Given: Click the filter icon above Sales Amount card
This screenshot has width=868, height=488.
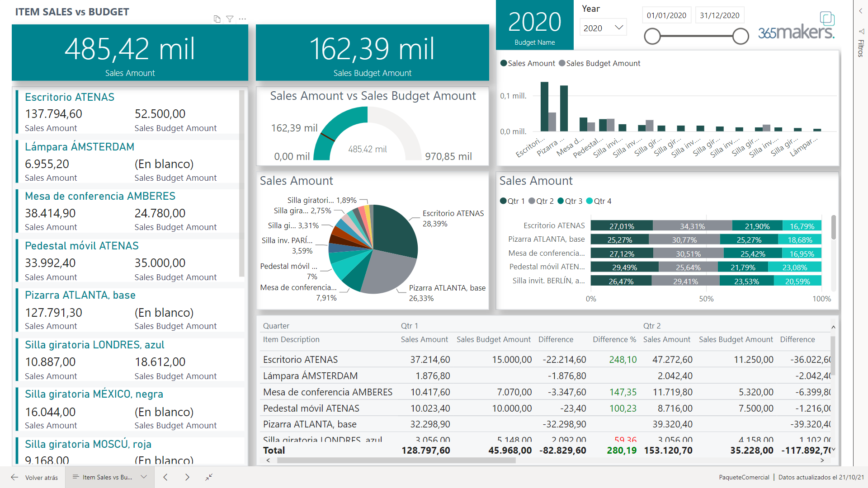Looking at the screenshot, I should 230,19.
